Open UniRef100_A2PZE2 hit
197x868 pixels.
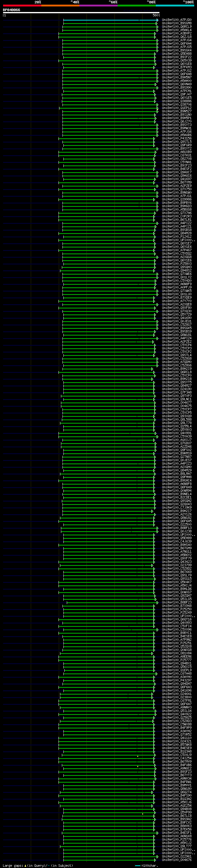177,342
